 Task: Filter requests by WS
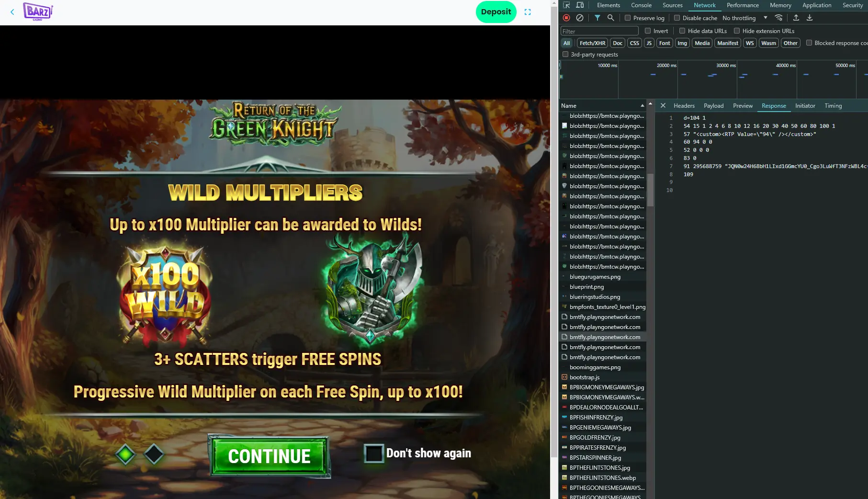click(750, 43)
